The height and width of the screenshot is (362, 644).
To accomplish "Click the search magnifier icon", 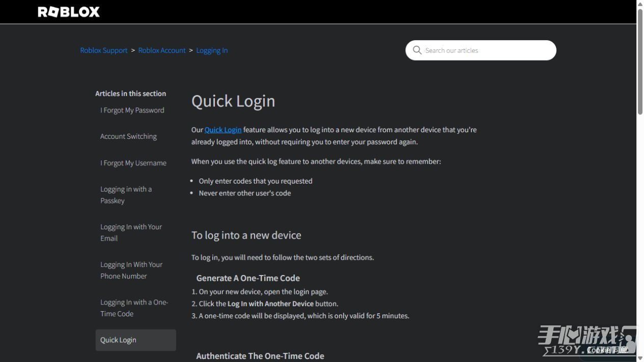I will pyautogui.click(x=417, y=50).
